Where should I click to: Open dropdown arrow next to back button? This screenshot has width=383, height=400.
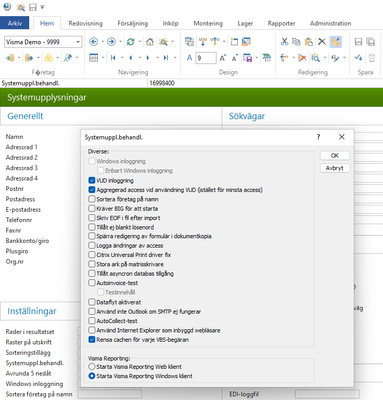(103, 42)
